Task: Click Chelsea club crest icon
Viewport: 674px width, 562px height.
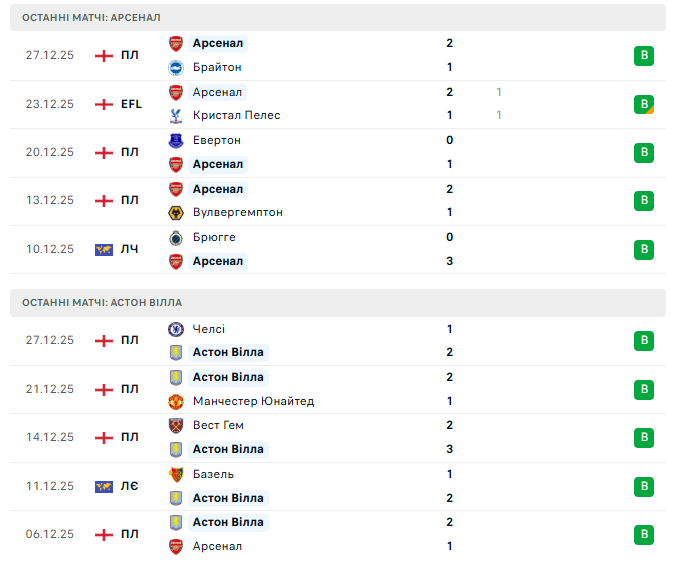Action: (176, 329)
